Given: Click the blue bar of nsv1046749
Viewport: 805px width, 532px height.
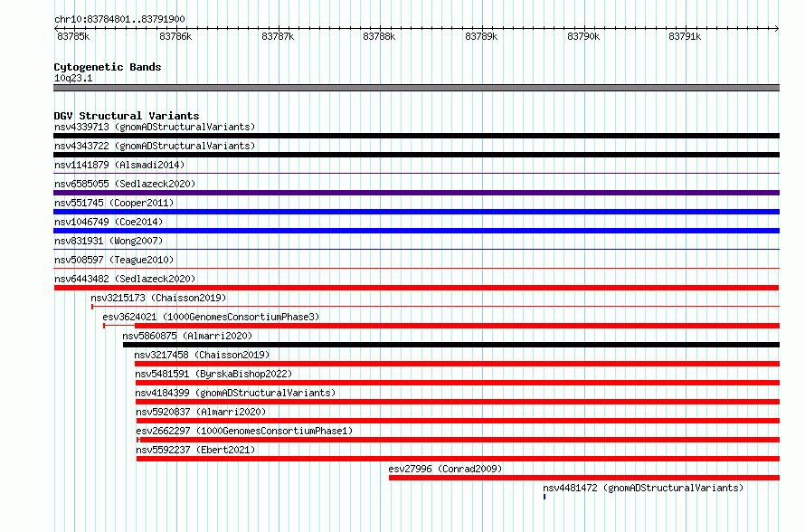Looking at the screenshot, I should tap(416, 231).
